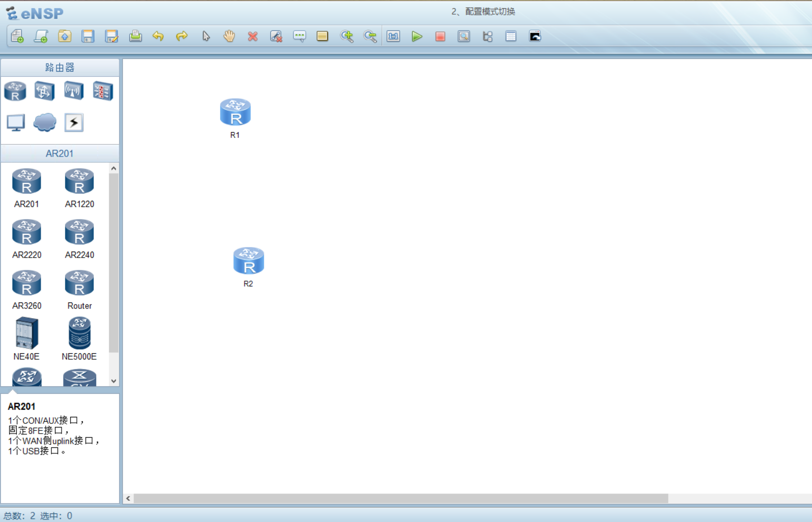Click the 路由器 panel header
The width and height of the screenshot is (812, 522).
(x=60, y=68)
